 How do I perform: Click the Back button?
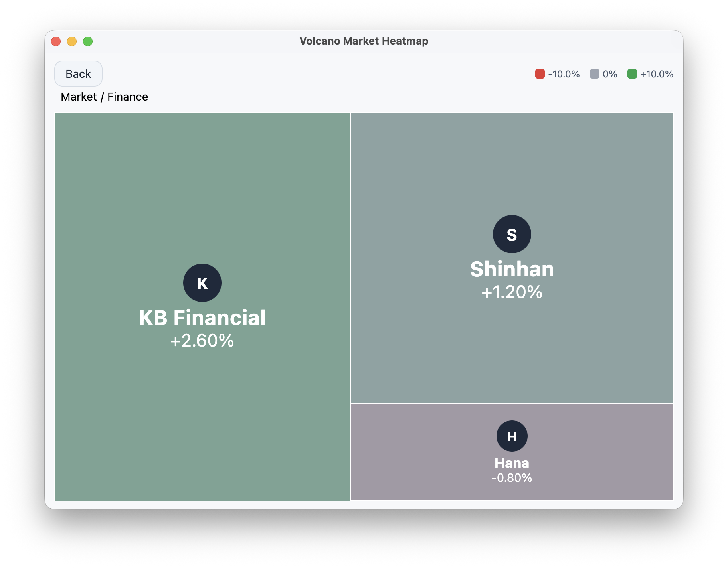[x=78, y=74]
